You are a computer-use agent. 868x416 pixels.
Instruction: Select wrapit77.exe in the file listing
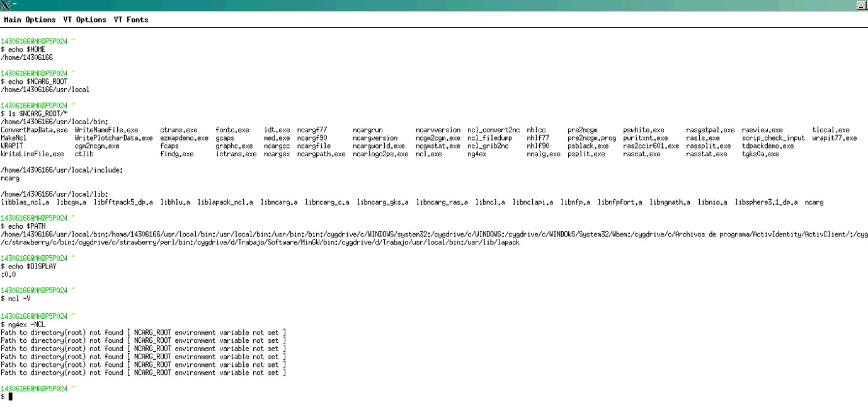tap(834, 138)
